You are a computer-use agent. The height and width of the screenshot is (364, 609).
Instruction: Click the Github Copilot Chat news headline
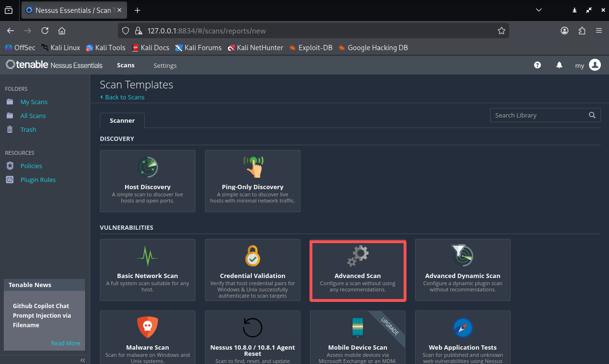pos(42,315)
